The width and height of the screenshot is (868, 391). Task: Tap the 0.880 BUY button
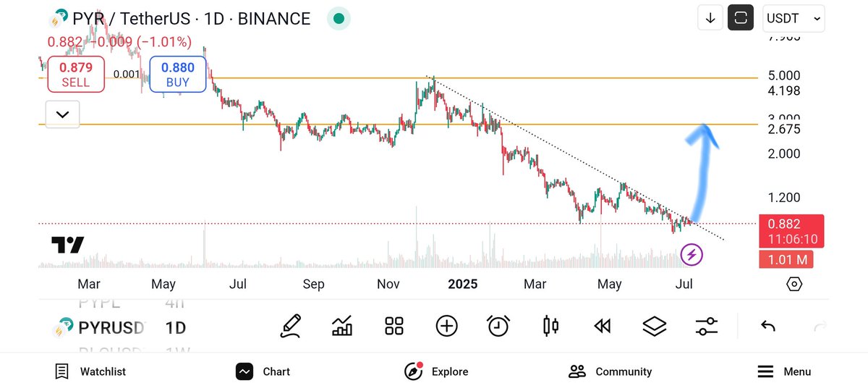178,75
